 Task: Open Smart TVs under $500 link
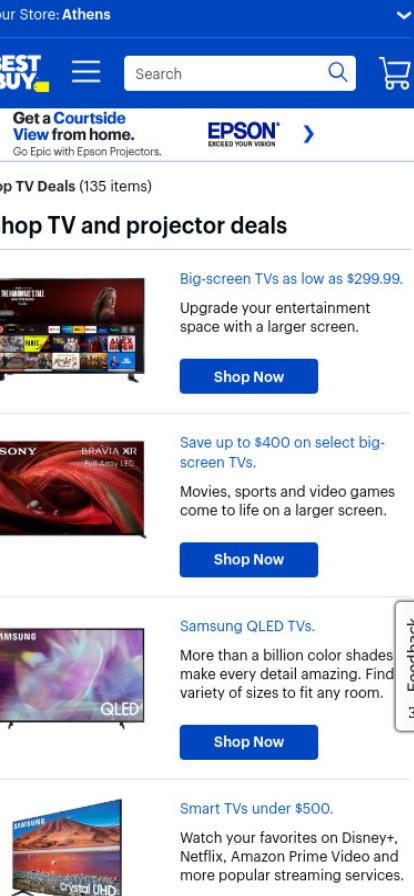[256, 809]
